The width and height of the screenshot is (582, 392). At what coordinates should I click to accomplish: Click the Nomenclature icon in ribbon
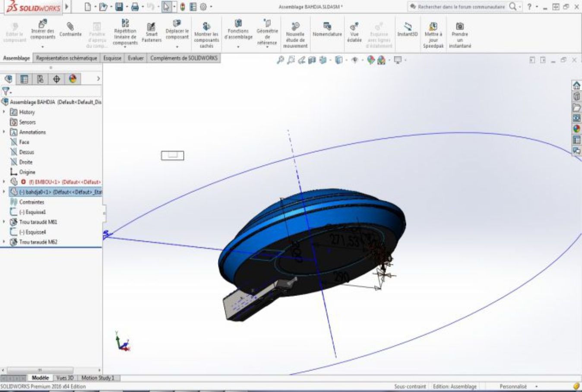pyautogui.click(x=327, y=26)
